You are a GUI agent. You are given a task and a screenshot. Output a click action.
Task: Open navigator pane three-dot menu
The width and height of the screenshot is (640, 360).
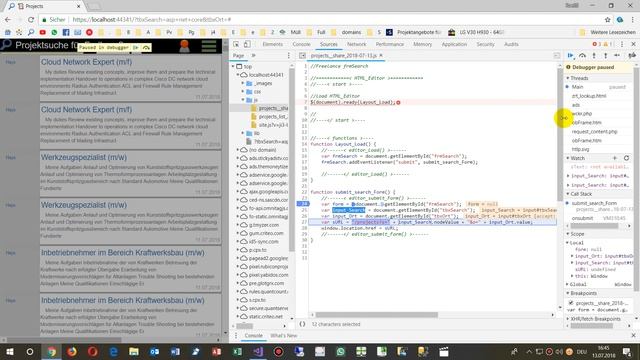tap(289, 56)
